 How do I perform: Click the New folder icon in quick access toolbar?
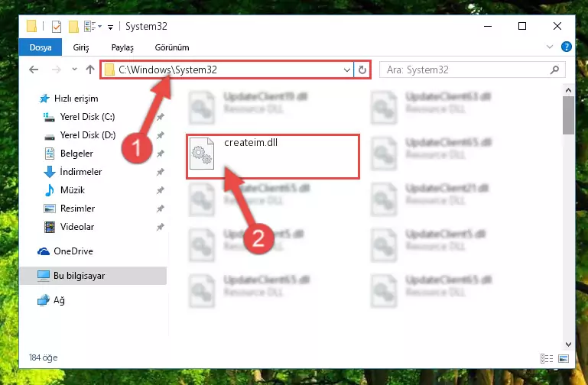point(73,27)
